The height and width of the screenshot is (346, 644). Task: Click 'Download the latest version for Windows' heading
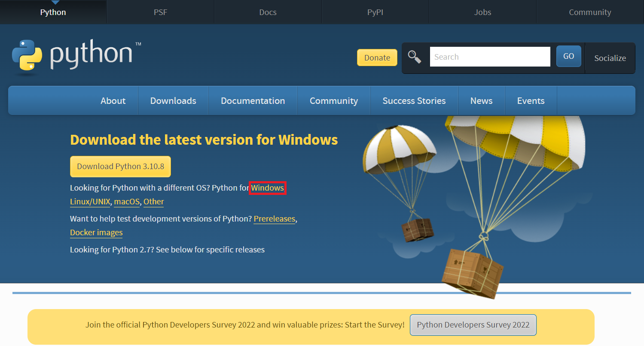[x=204, y=140]
